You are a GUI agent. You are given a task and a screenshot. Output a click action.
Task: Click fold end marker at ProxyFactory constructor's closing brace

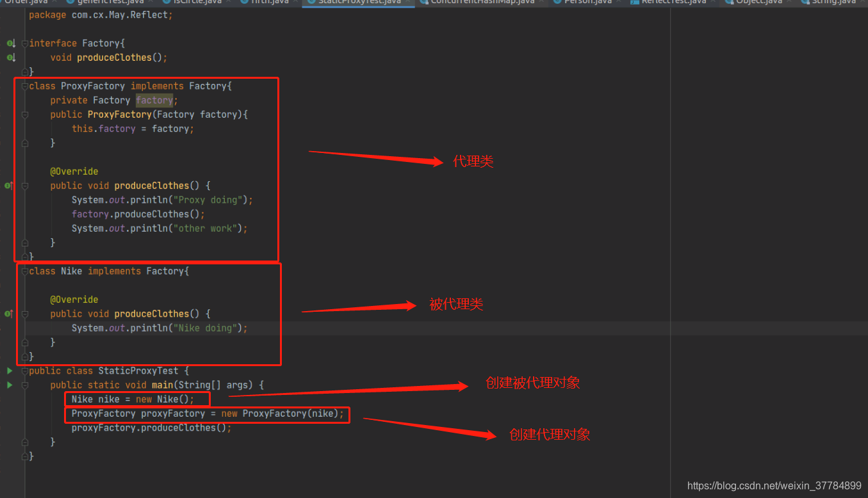click(25, 143)
